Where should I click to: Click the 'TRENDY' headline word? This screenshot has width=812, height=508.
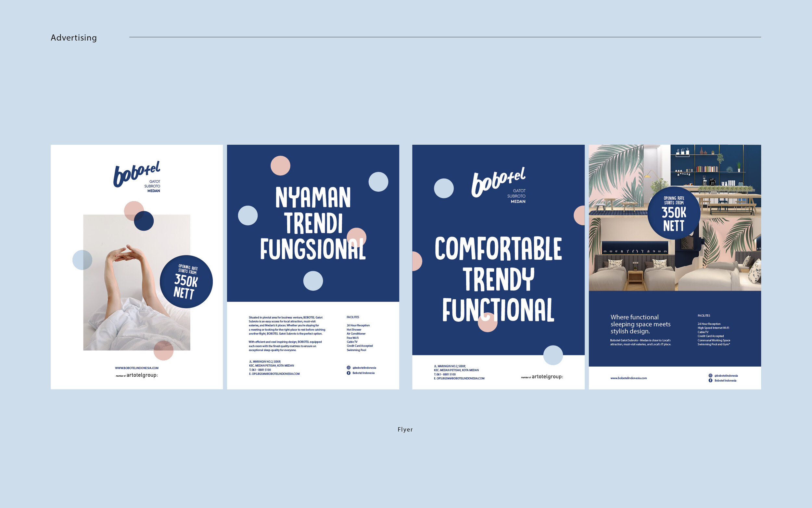coord(499,279)
